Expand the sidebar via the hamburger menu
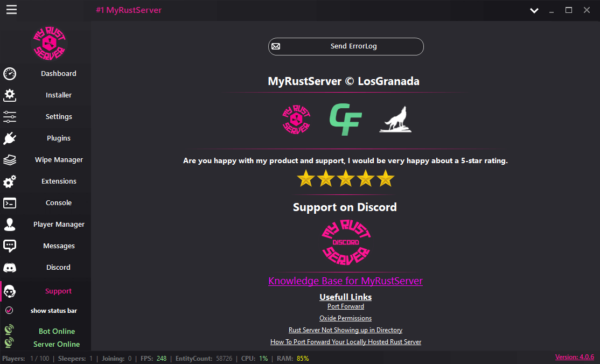The height and width of the screenshot is (364, 600). click(x=11, y=10)
